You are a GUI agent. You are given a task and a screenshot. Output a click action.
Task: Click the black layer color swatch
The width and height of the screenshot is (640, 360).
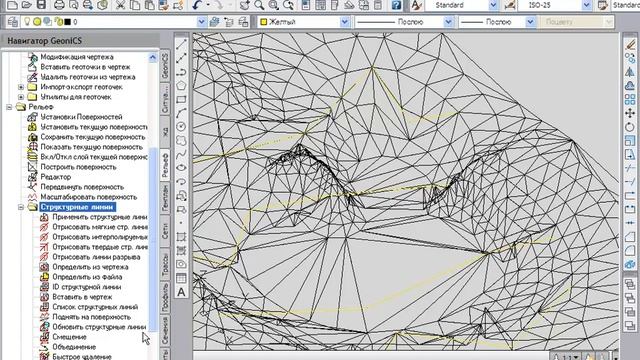click(67, 22)
